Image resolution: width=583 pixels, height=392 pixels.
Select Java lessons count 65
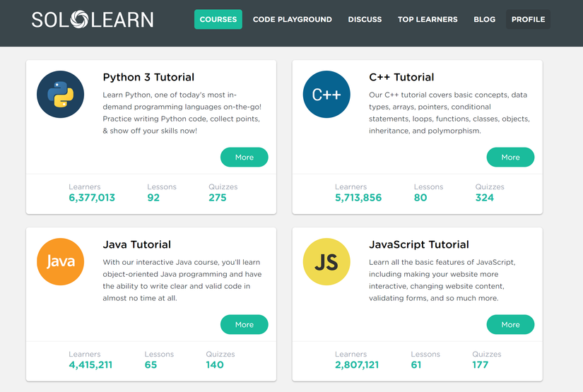(x=151, y=365)
